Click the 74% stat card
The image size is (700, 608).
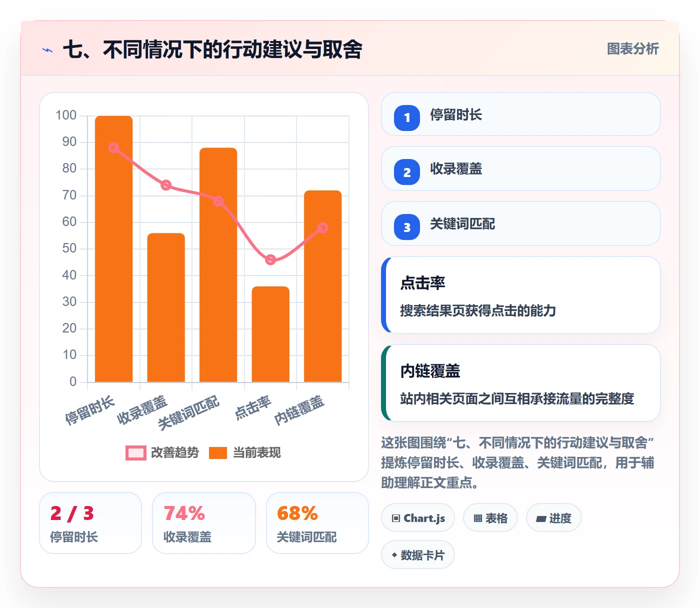(x=204, y=523)
